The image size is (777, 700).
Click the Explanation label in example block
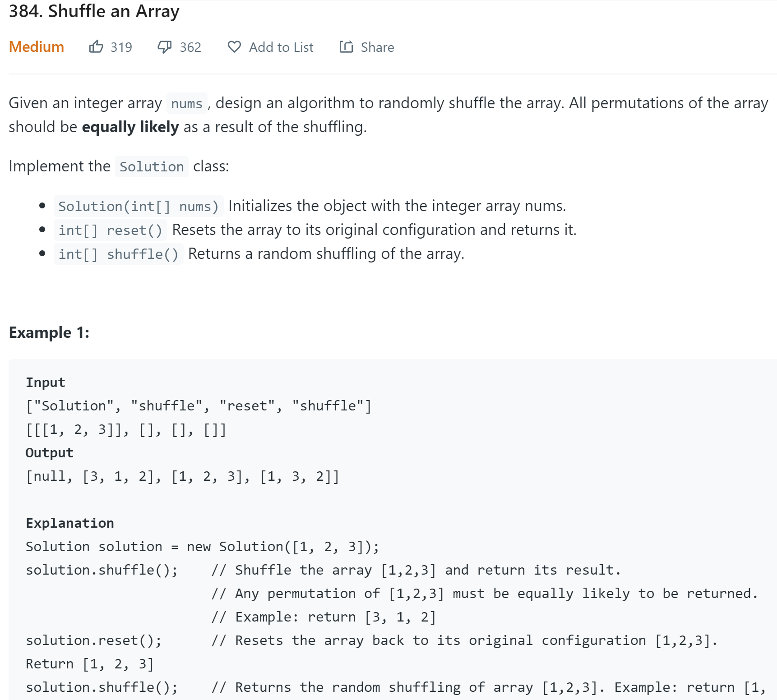pyautogui.click(x=70, y=523)
